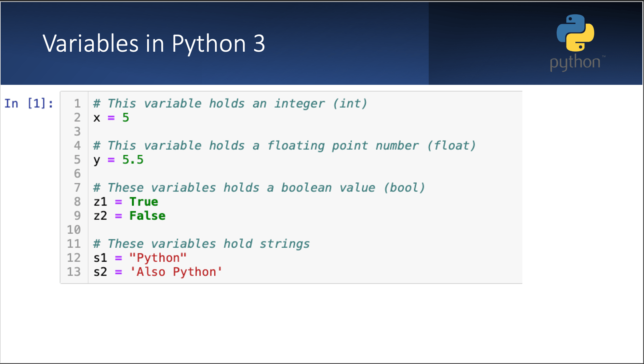
Task: Click the equals sign after variable y
Action: [x=111, y=160]
